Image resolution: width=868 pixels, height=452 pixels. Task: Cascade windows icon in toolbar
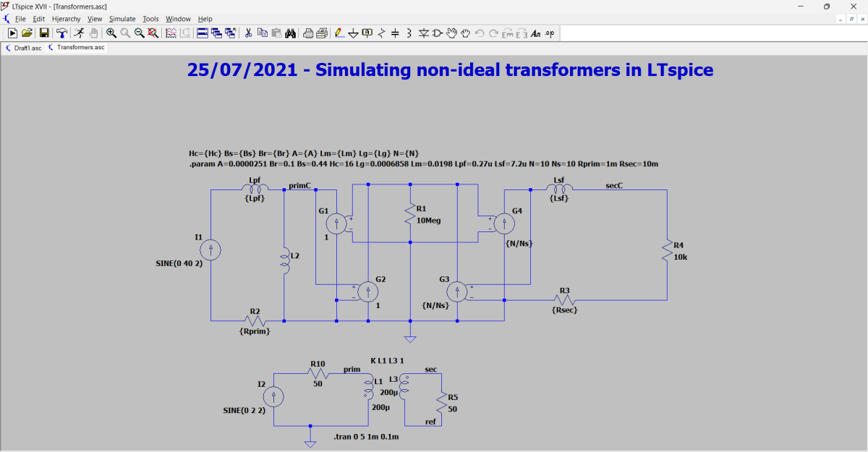click(x=216, y=33)
